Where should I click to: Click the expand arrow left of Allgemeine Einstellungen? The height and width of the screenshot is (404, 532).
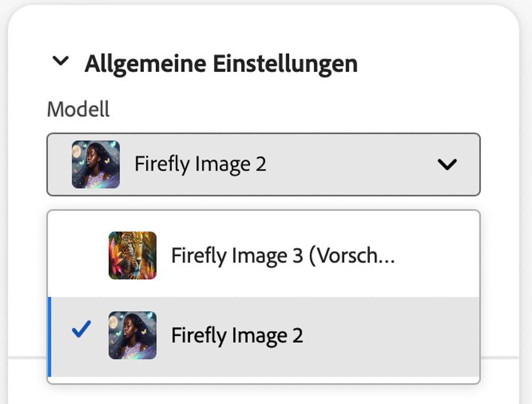61,61
